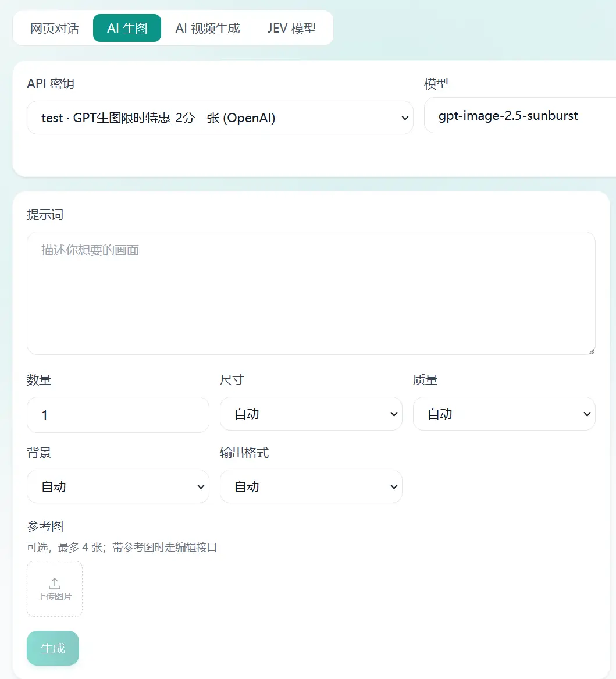Click the chevron arrow on 质量 dropdown

587,414
